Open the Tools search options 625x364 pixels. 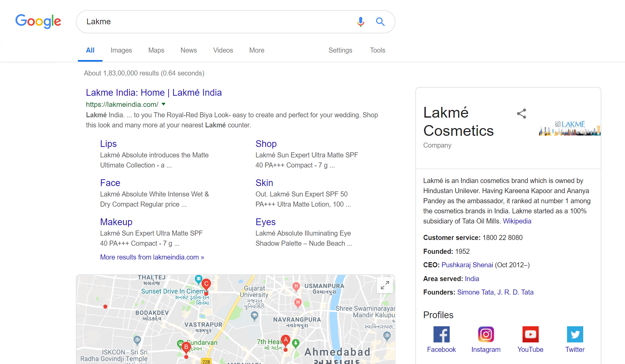(377, 50)
